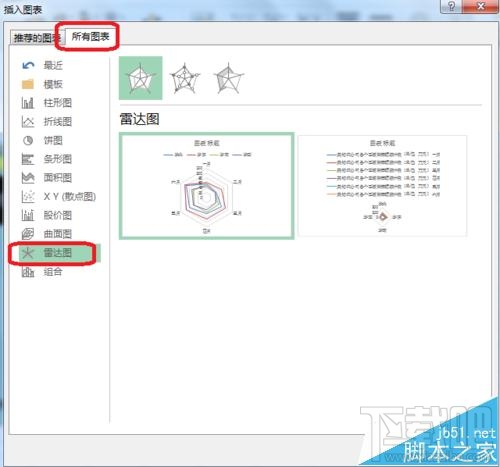Select the radar with markers subtype icon
This screenshot has width=500, height=467.
point(185,78)
